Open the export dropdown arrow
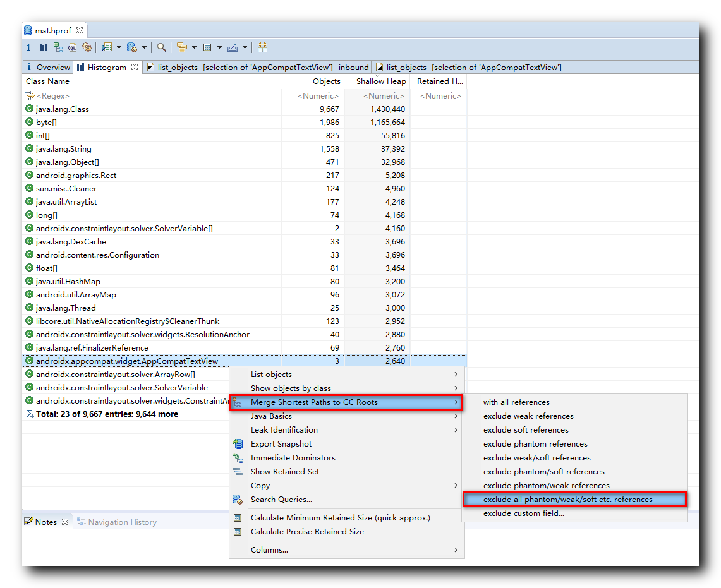The image size is (721, 588). [x=245, y=47]
